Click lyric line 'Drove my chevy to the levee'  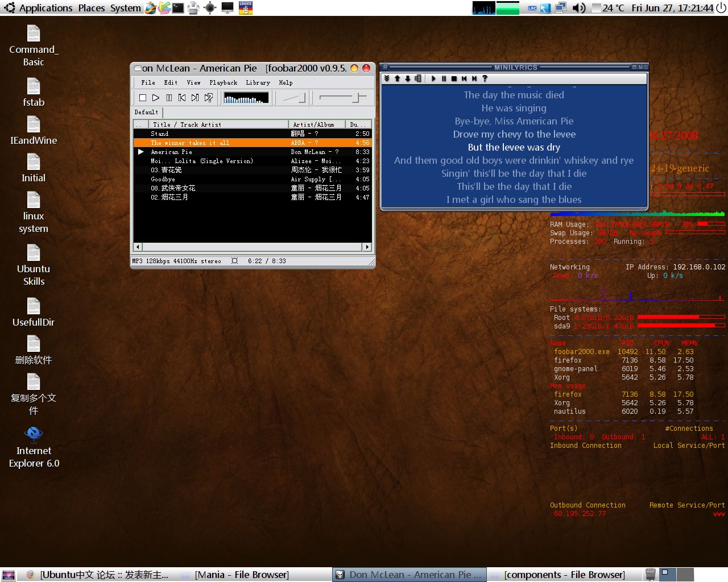[514, 134]
